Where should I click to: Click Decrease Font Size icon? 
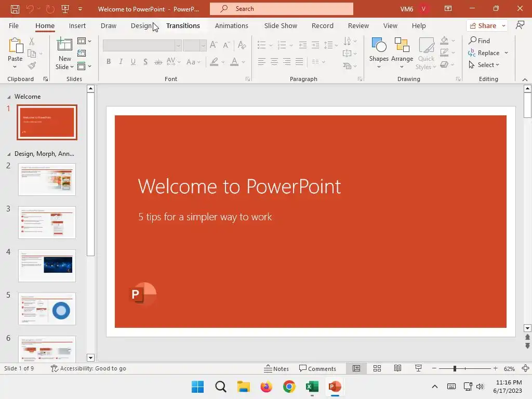227,45
